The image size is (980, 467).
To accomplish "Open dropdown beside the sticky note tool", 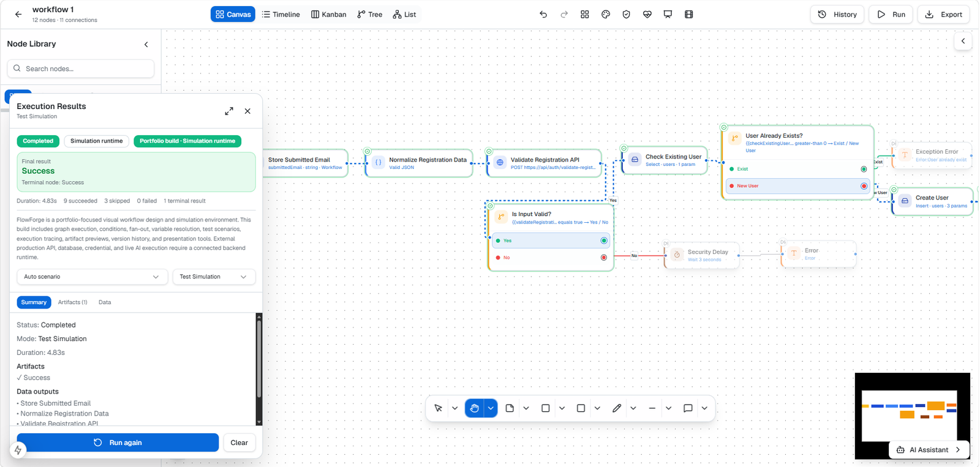I will click(526, 408).
